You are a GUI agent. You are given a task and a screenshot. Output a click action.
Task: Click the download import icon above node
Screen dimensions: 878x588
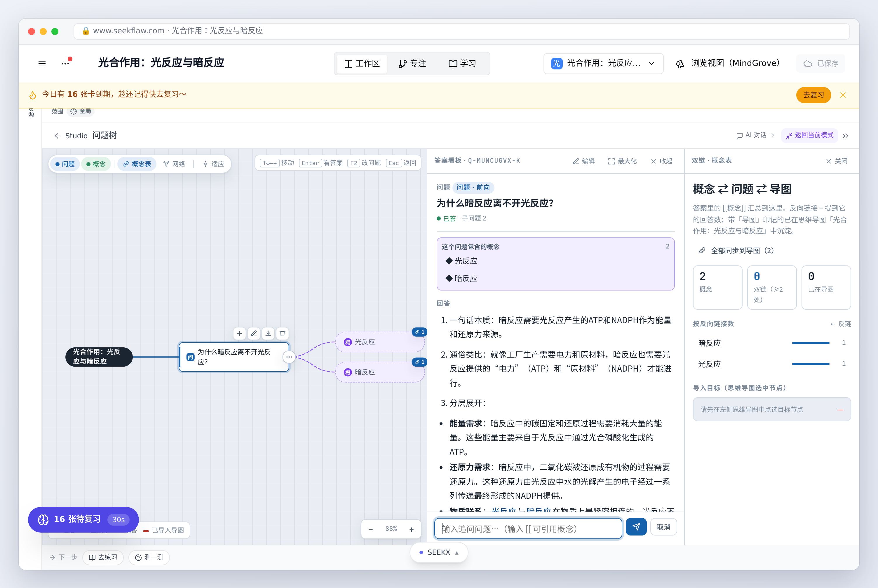(268, 333)
